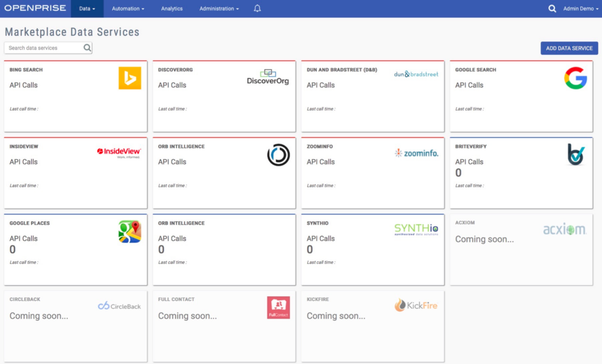
Task: Select the Google Search logo icon
Action: (x=576, y=79)
